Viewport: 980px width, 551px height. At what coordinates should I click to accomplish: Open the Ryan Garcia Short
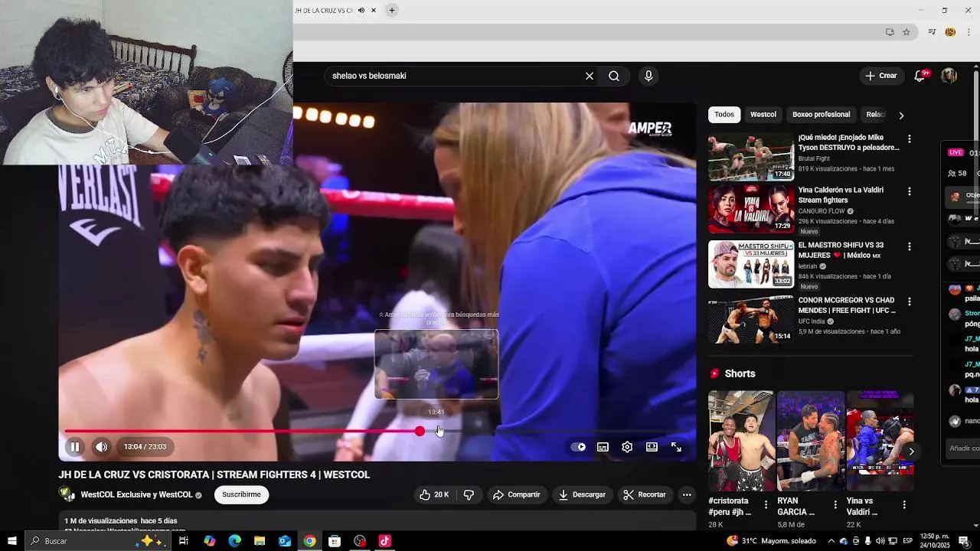[810, 441]
